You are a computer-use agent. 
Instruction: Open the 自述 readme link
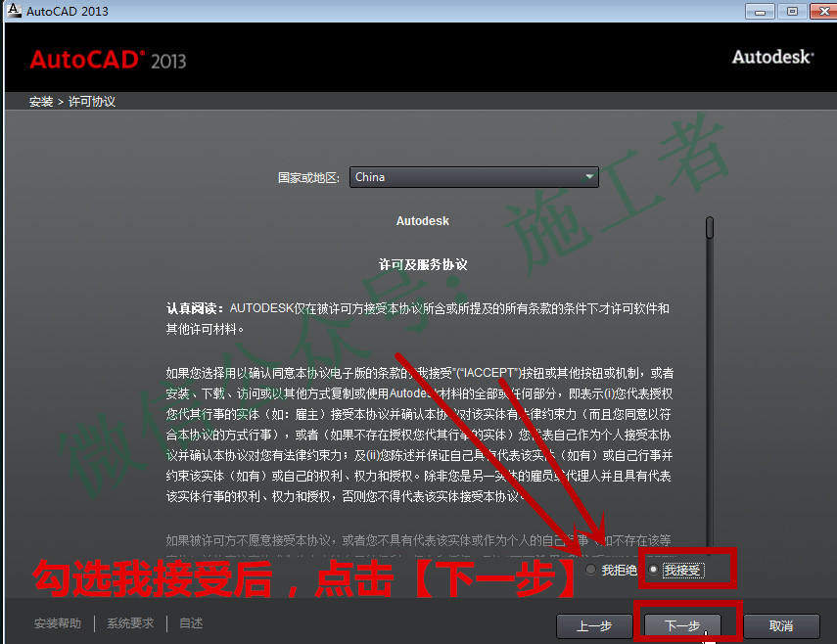pos(191,623)
